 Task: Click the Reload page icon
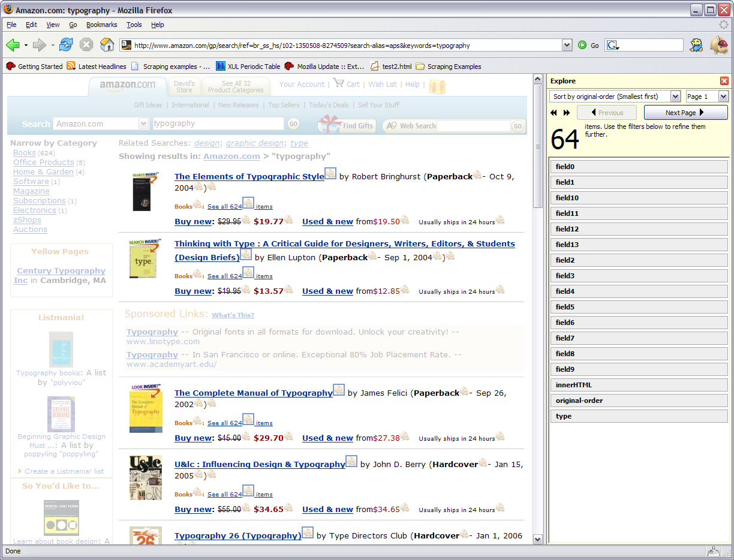[65, 45]
